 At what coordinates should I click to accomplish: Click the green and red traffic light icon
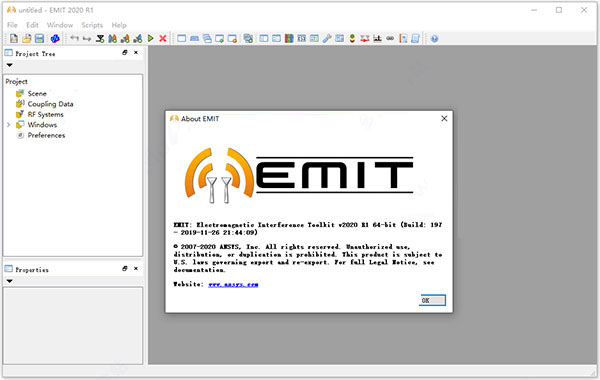pyautogui.click(x=352, y=38)
